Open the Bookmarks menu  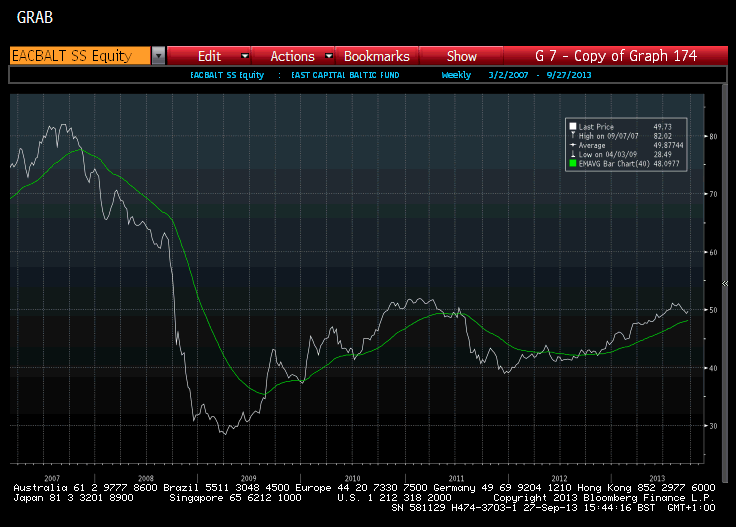coord(376,56)
